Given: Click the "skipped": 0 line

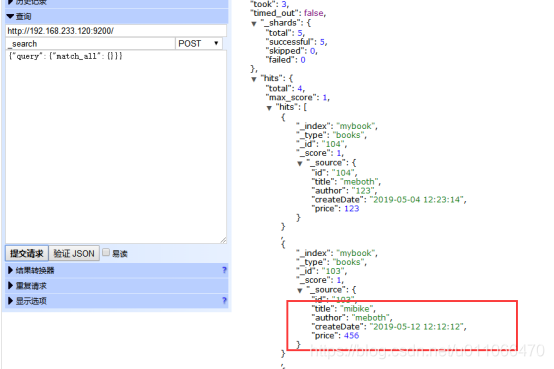Looking at the screenshot, I should tap(291, 51).
